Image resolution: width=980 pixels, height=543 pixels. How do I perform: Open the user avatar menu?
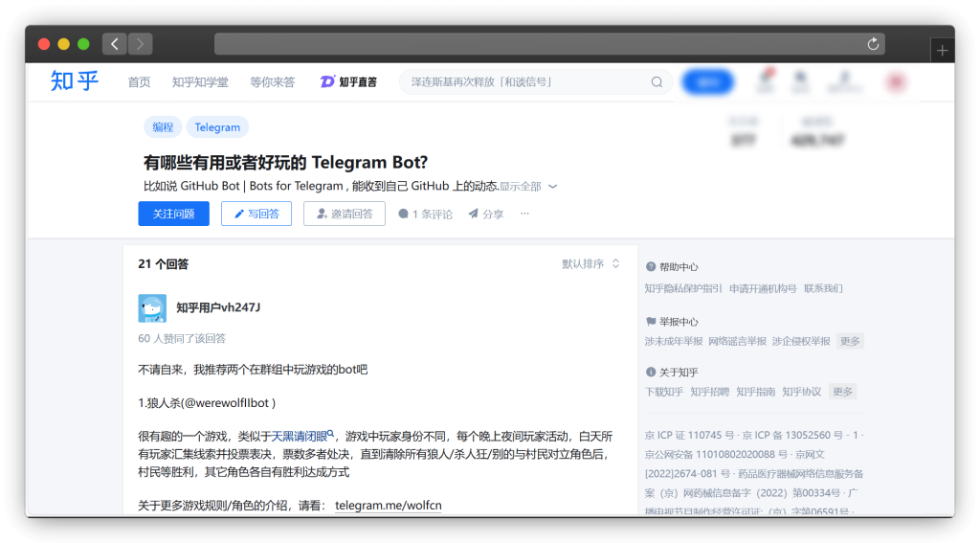[896, 82]
